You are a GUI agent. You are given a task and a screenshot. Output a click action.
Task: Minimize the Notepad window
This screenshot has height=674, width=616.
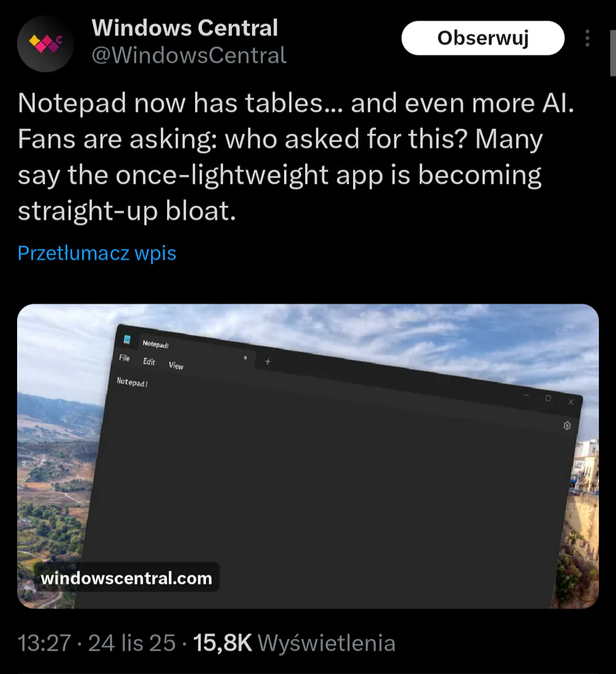pos(526,395)
